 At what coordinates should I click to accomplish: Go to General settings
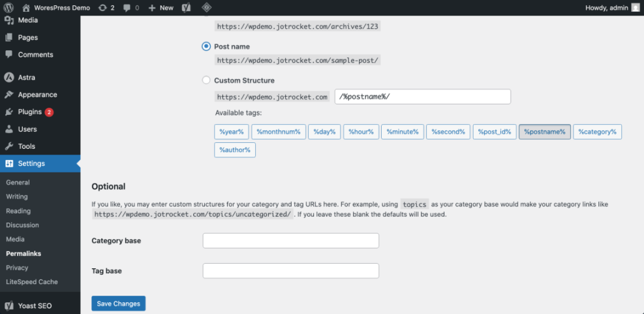click(18, 183)
